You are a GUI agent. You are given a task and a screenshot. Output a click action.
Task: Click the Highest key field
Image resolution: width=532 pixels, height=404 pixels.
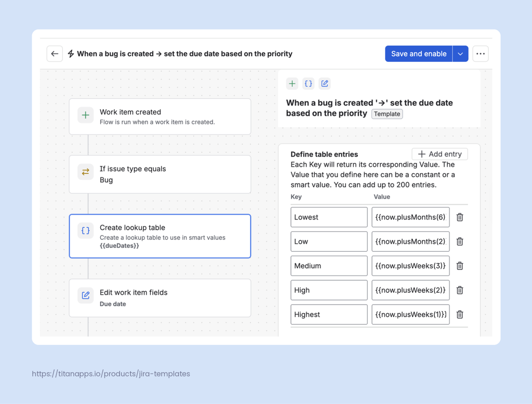pos(329,315)
